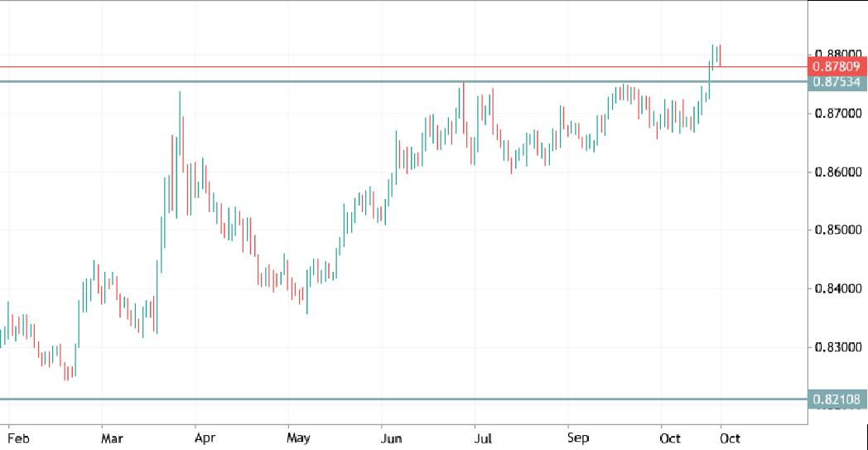Click the most recent candlestick on the chart

[x=721, y=56]
